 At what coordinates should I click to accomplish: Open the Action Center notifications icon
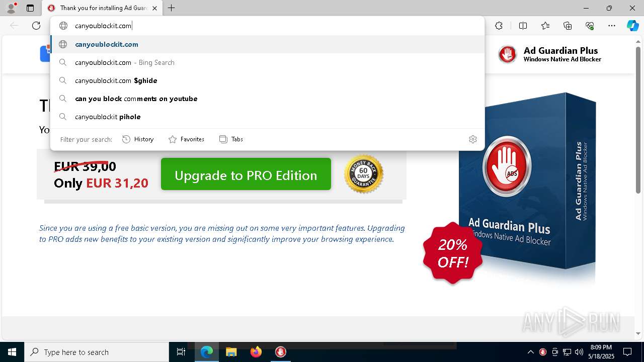[627, 352]
